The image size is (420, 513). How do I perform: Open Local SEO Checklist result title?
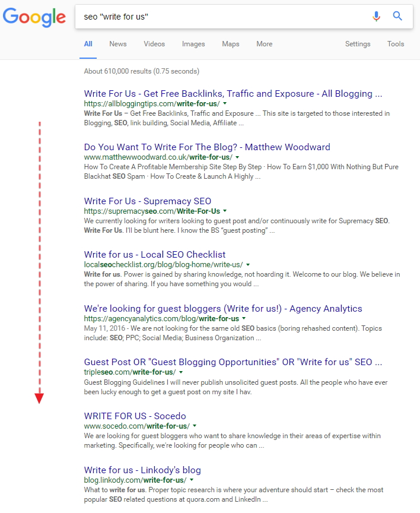[155, 254]
